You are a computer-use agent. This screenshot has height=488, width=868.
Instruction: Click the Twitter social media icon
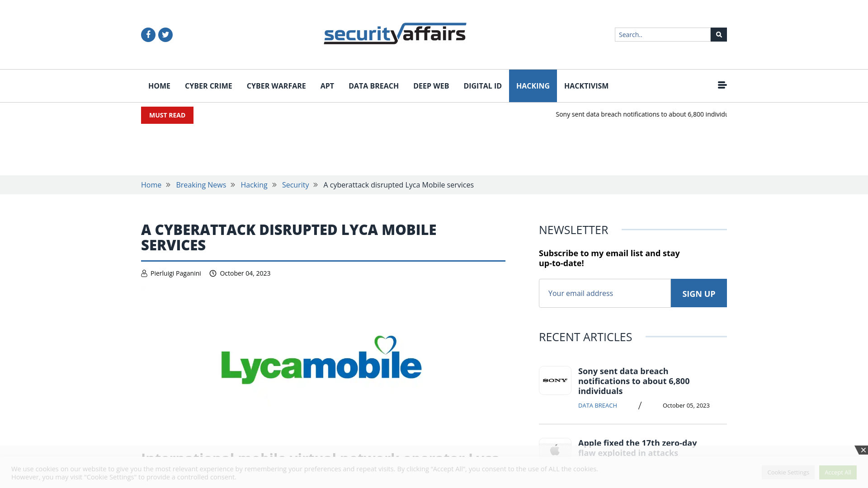(x=165, y=34)
